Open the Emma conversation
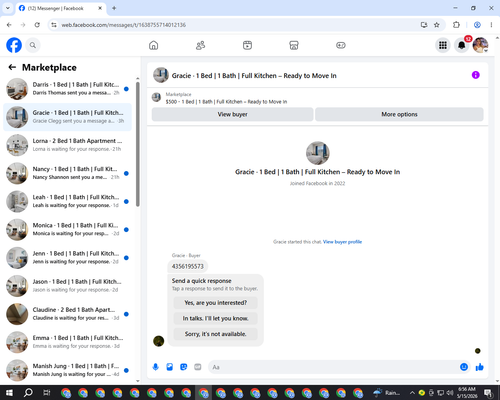This screenshot has width=500, height=400. coord(67,342)
